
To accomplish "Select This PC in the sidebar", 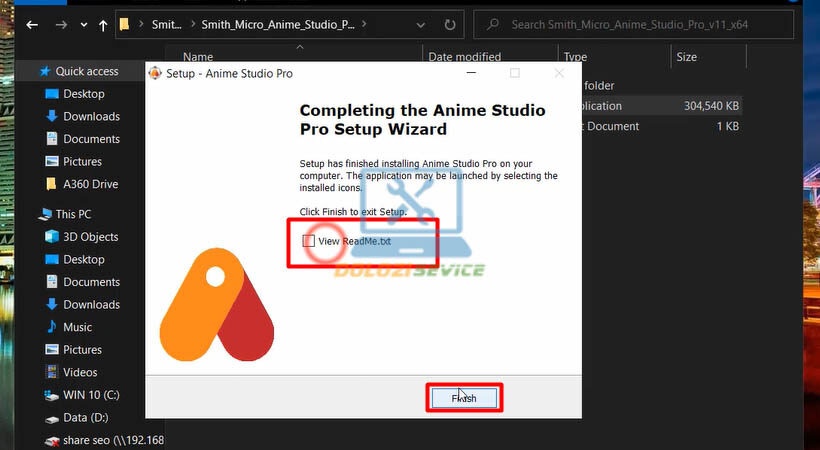I will click(x=73, y=214).
